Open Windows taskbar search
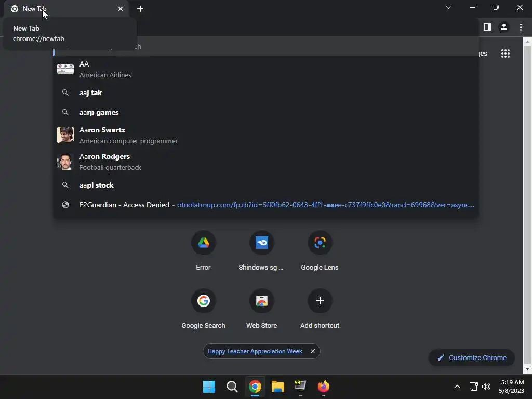532x399 pixels. 232,387
